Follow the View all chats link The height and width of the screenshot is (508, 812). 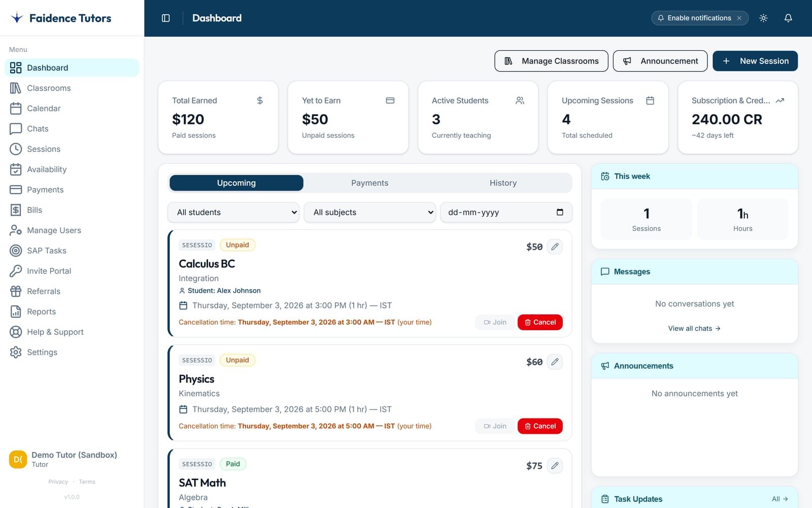[694, 329]
